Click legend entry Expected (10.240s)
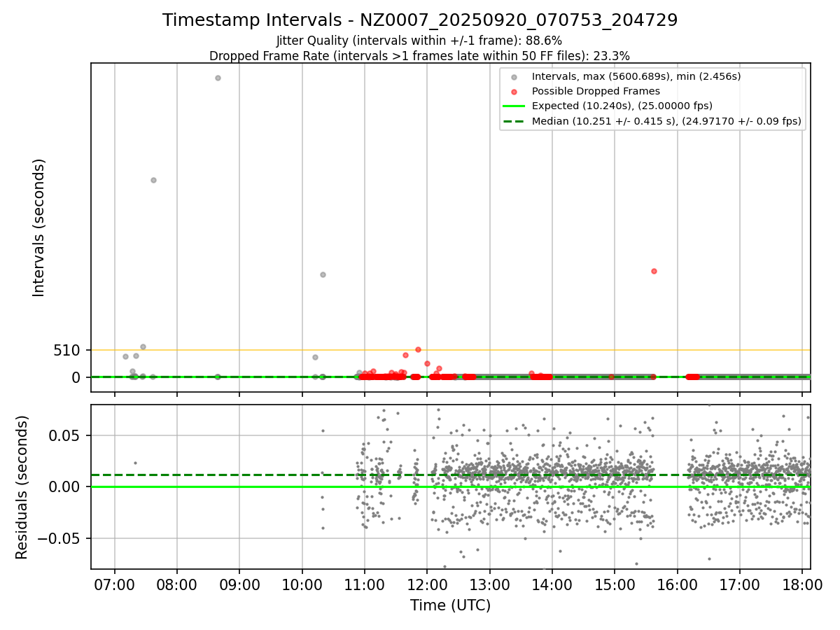This screenshot has height=630, width=840. [x=622, y=106]
